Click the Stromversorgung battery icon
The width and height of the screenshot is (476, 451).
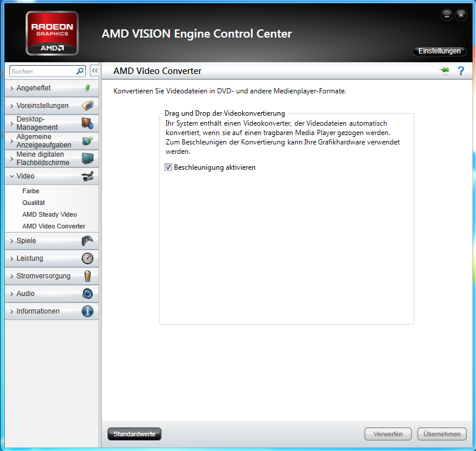[88, 276]
